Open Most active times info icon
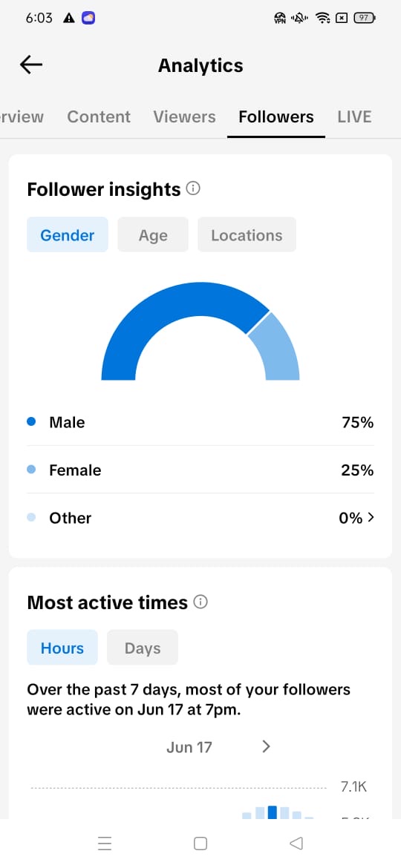 (200, 602)
